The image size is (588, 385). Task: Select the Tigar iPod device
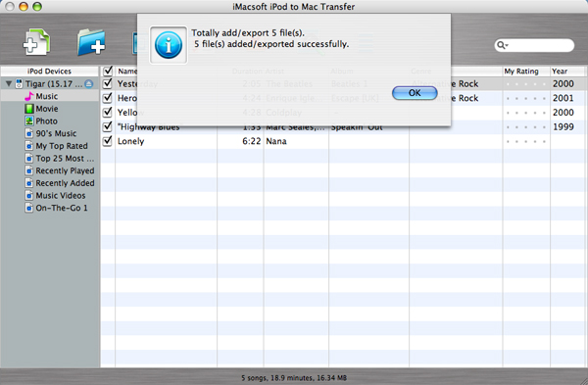50,83
